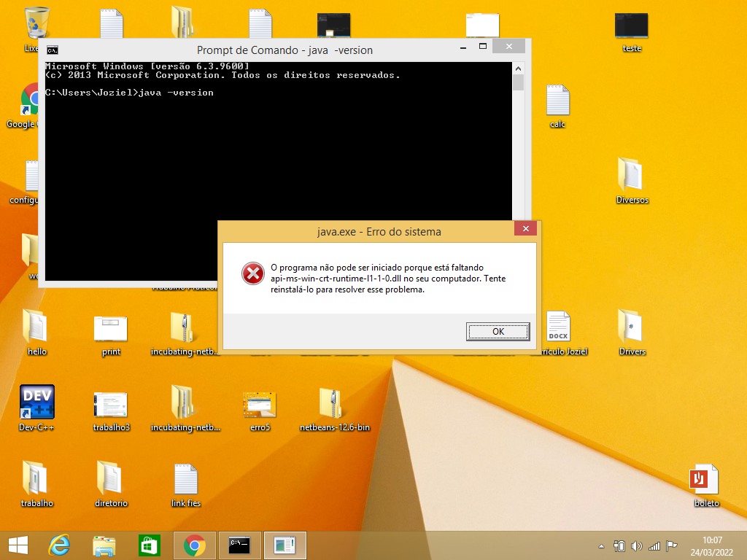The image size is (747, 560).
Task: Click the 'java -version' command line text
Action: tap(177, 93)
